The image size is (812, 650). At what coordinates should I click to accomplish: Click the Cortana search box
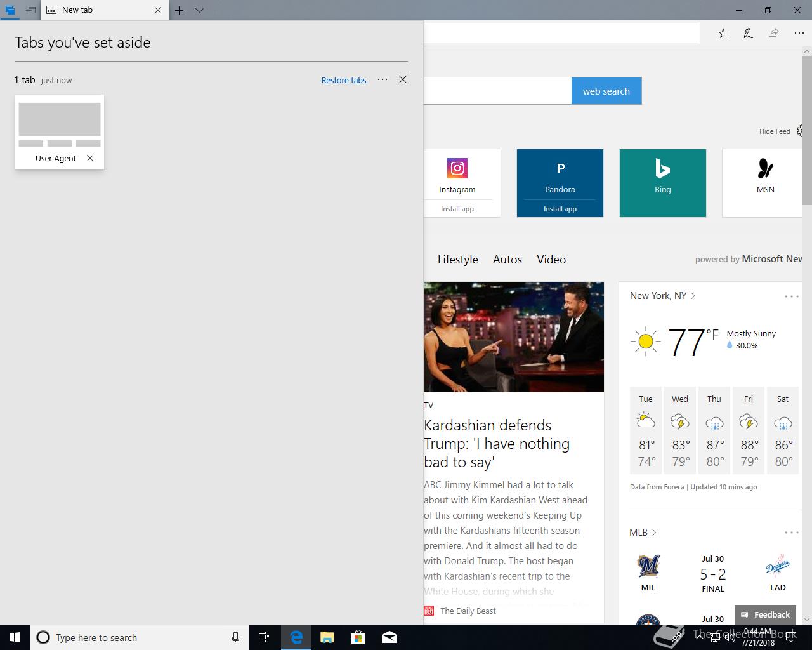point(138,637)
